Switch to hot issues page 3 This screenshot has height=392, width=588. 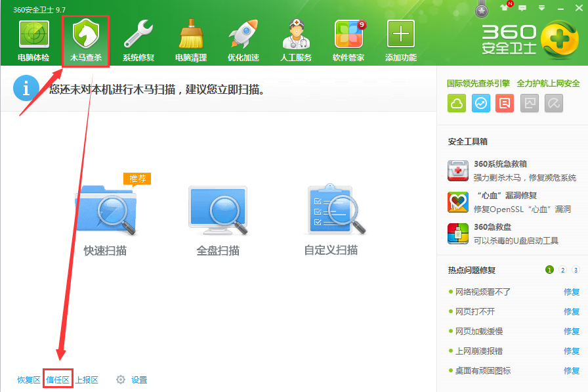(576, 270)
